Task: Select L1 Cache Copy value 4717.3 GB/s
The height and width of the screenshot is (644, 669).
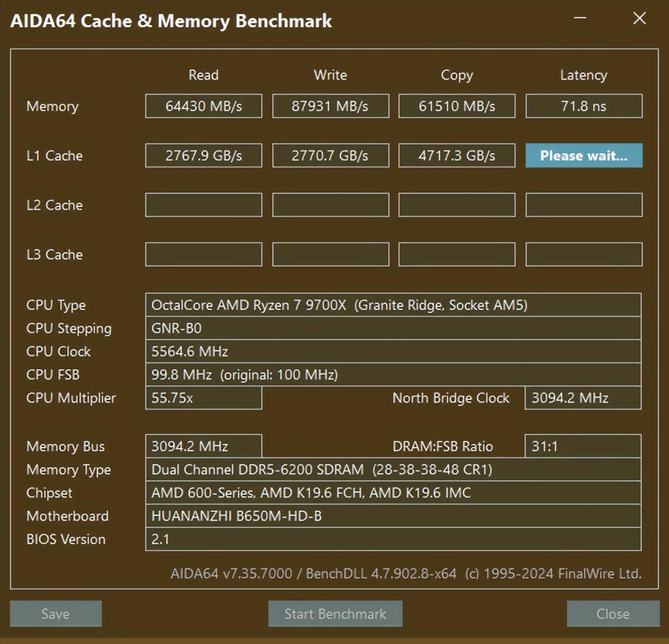Action: (x=457, y=156)
